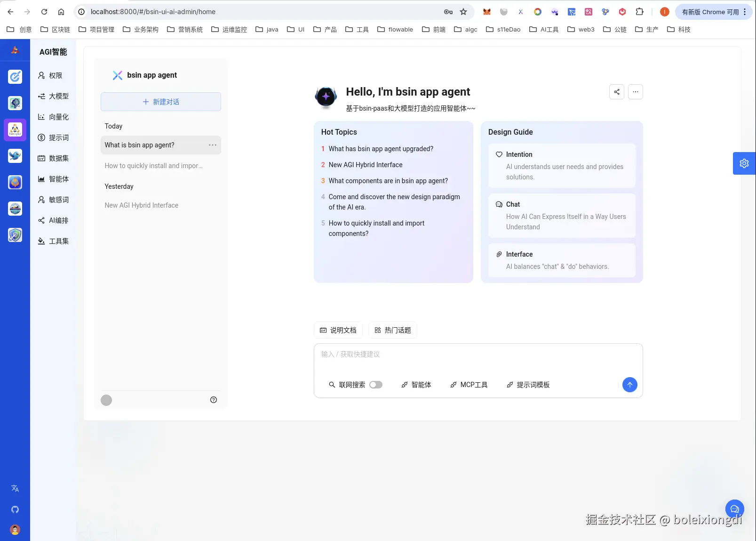Click the browser back arrow
Screen dimensions: 756x541
coord(10,12)
